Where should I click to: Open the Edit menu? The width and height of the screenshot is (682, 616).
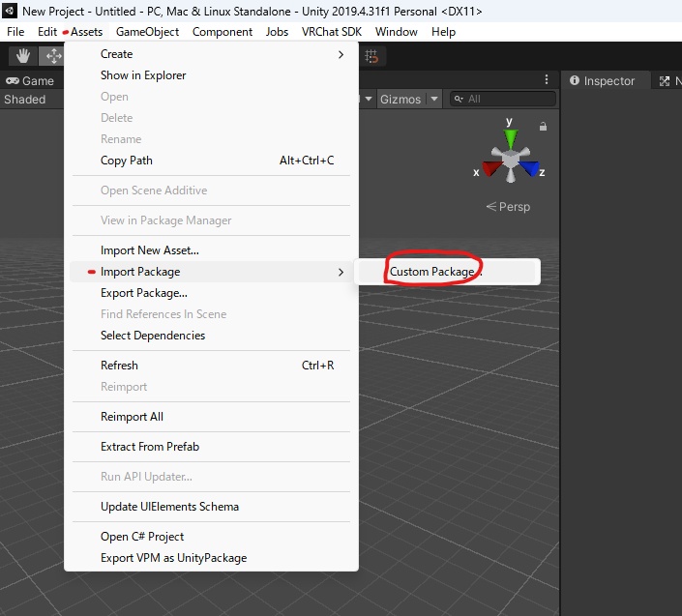click(47, 32)
